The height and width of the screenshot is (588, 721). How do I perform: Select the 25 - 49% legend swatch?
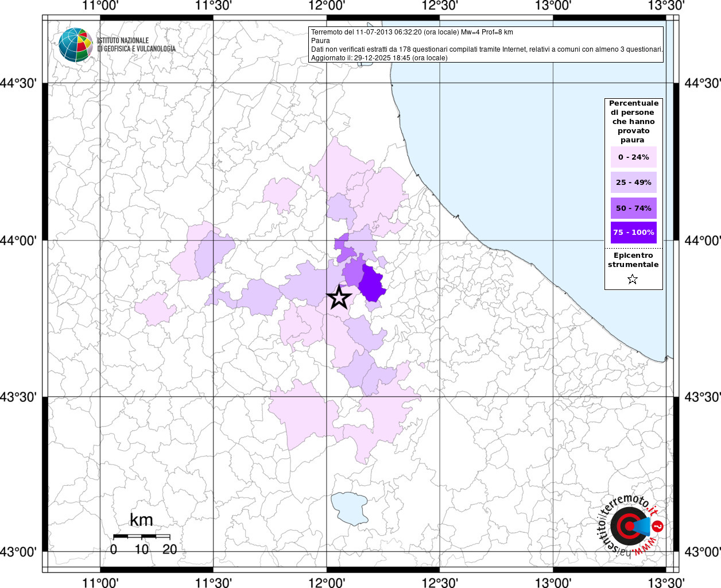point(633,183)
